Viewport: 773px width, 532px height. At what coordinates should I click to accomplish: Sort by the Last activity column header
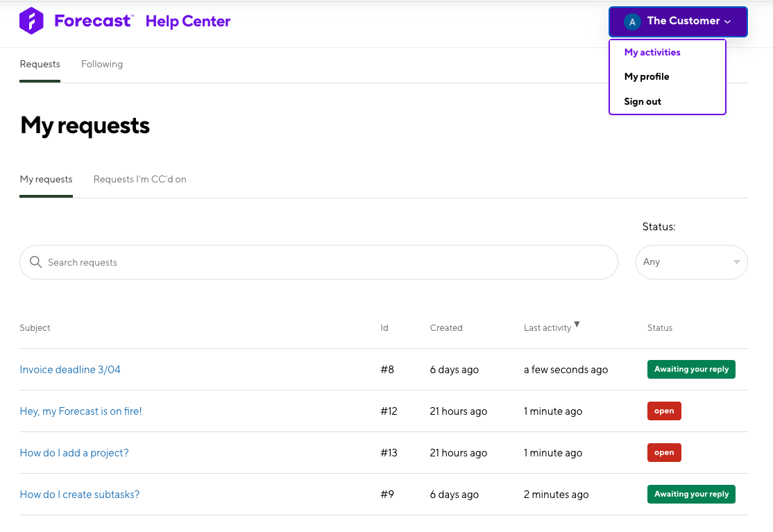pyautogui.click(x=547, y=327)
